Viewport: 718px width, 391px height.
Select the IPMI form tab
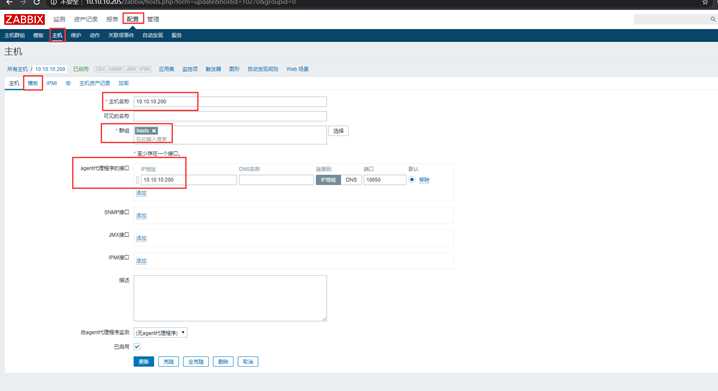tap(52, 83)
